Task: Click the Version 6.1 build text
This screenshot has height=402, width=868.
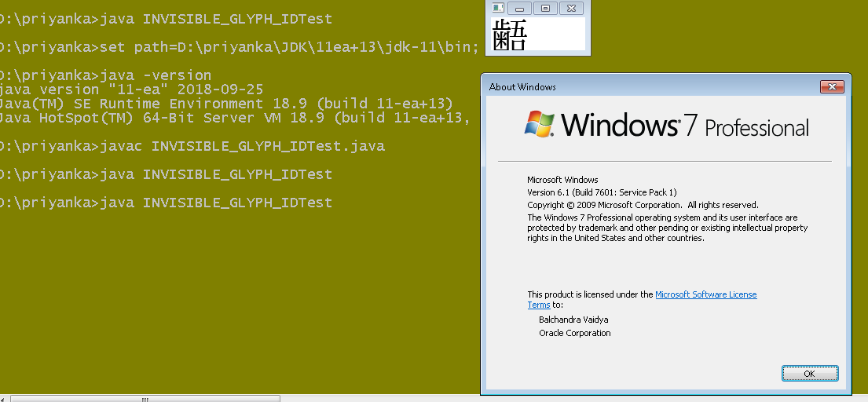Action: coord(602,192)
